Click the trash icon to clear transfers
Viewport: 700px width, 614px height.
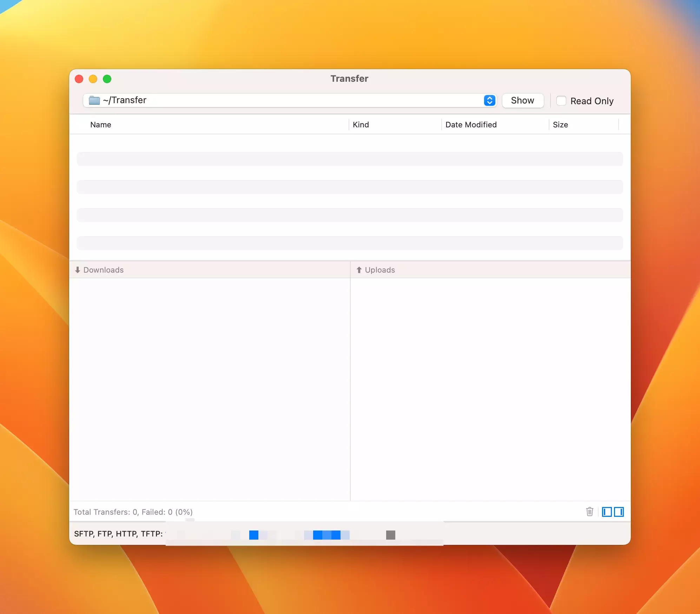[x=589, y=512]
